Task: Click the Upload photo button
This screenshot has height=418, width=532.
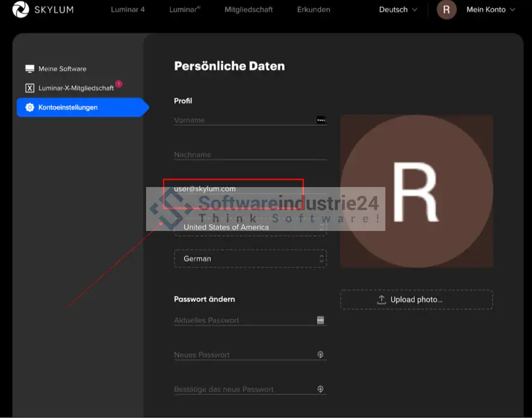Action: 416,300
